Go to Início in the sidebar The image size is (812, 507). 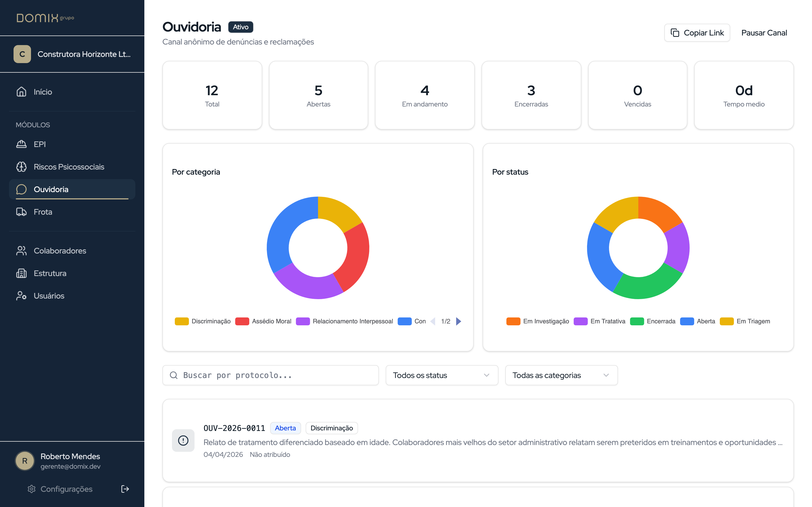[43, 92]
